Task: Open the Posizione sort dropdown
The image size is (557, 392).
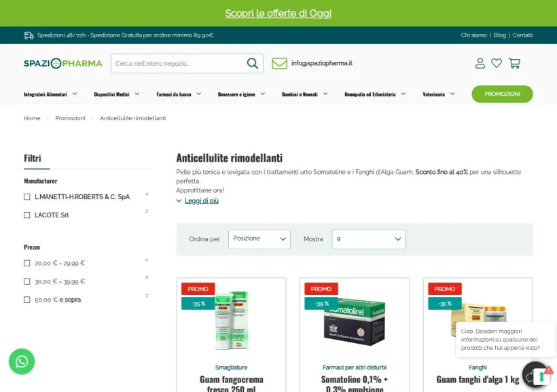Action: [259, 239]
